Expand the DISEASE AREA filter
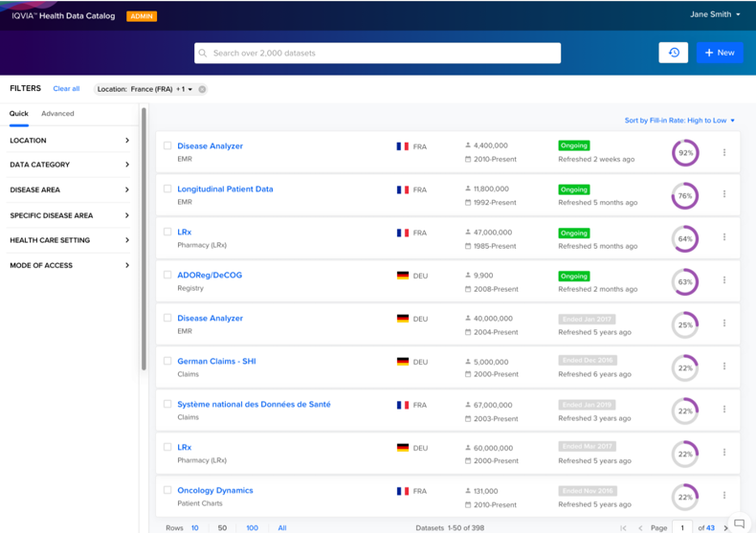756x533 pixels. tap(70, 189)
